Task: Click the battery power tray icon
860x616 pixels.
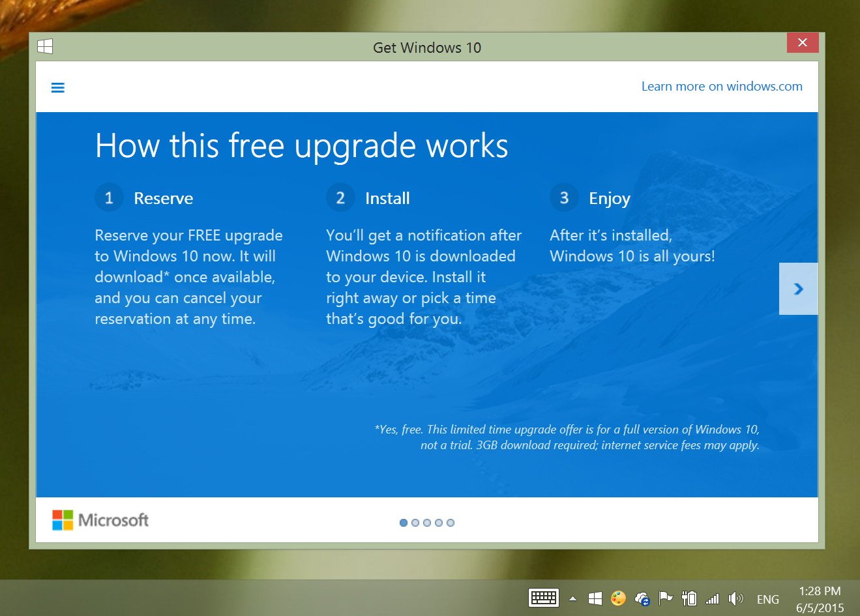Action: [689, 598]
